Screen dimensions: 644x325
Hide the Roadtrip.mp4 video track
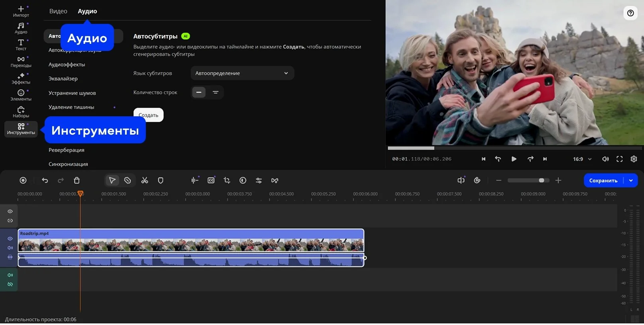[10, 239]
